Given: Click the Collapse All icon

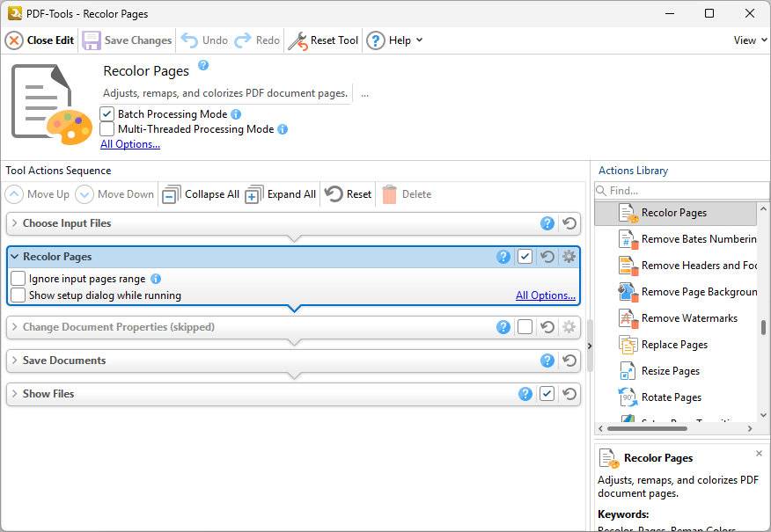Looking at the screenshot, I should pyautogui.click(x=172, y=194).
